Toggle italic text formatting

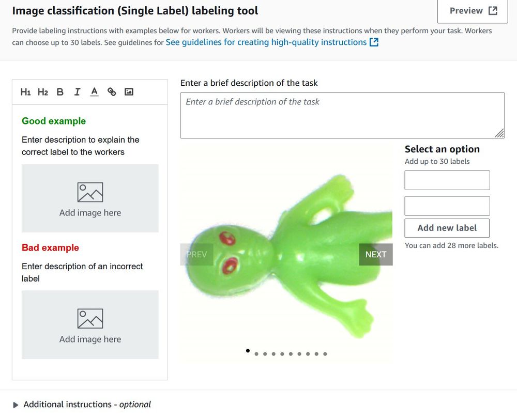(77, 92)
